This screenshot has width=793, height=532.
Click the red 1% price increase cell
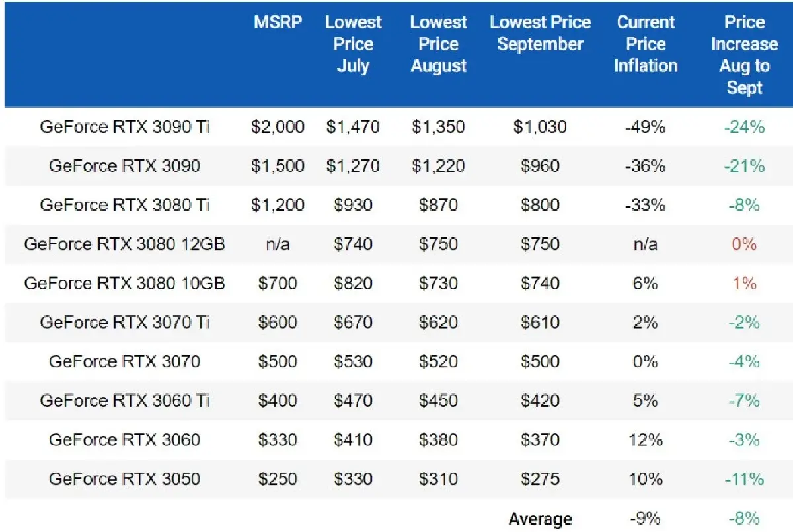[744, 283]
